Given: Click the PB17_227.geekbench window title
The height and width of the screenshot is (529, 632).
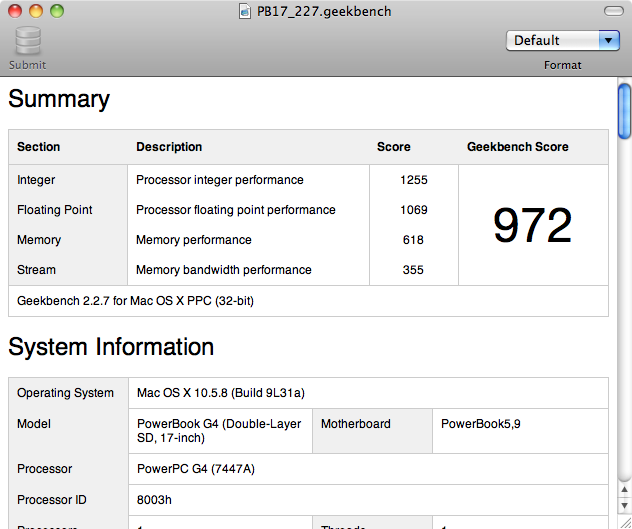Looking at the screenshot, I should tap(324, 12).
